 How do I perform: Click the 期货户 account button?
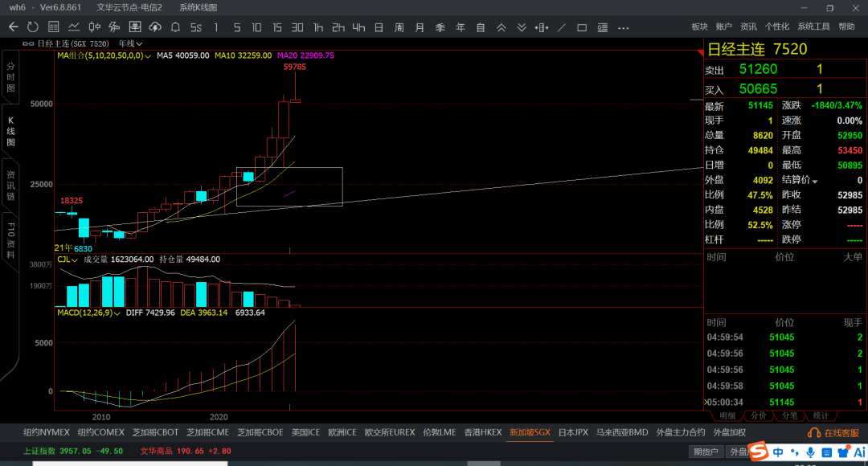coord(706,452)
